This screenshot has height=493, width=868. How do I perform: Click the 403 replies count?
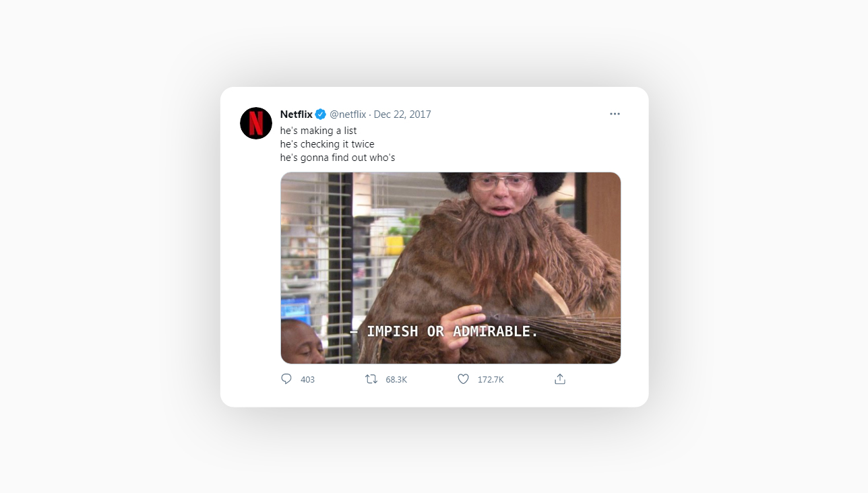pyautogui.click(x=307, y=380)
